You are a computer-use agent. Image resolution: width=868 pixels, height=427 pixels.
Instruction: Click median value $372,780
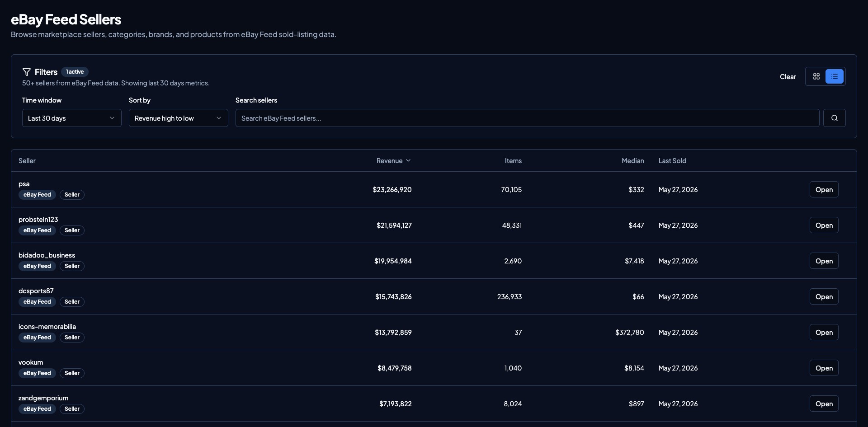[x=629, y=333]
